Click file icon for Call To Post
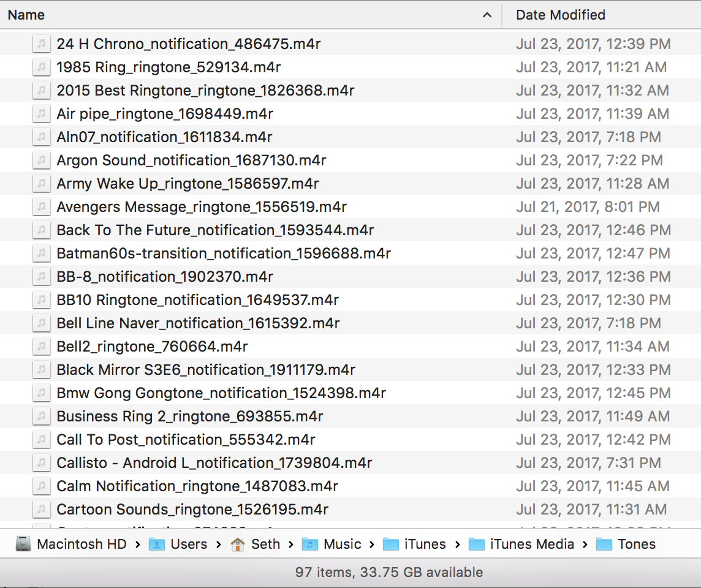 (x=41, y=439)
